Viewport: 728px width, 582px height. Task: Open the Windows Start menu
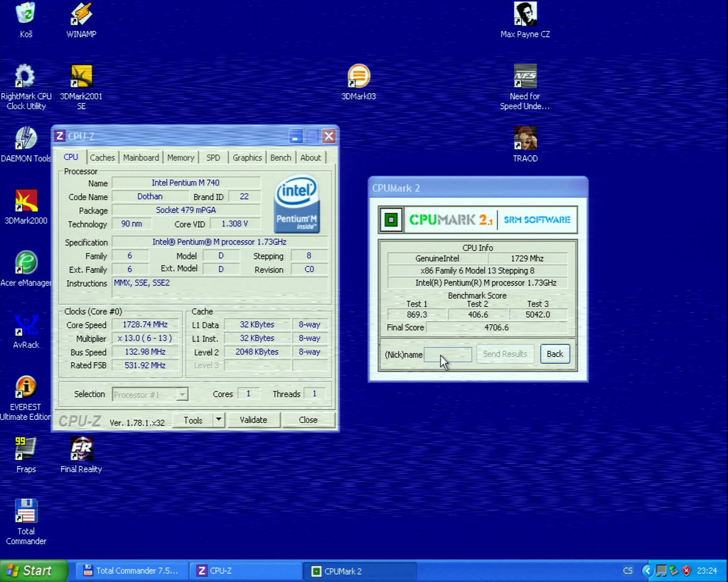34,571
